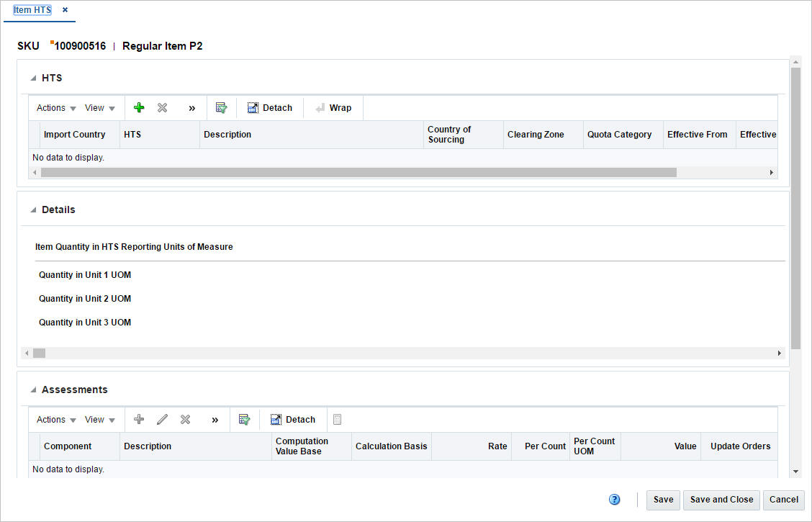Click the add icon in Assessments toolbar
This screenshot has height=522, width=812.
coord(139,420)
